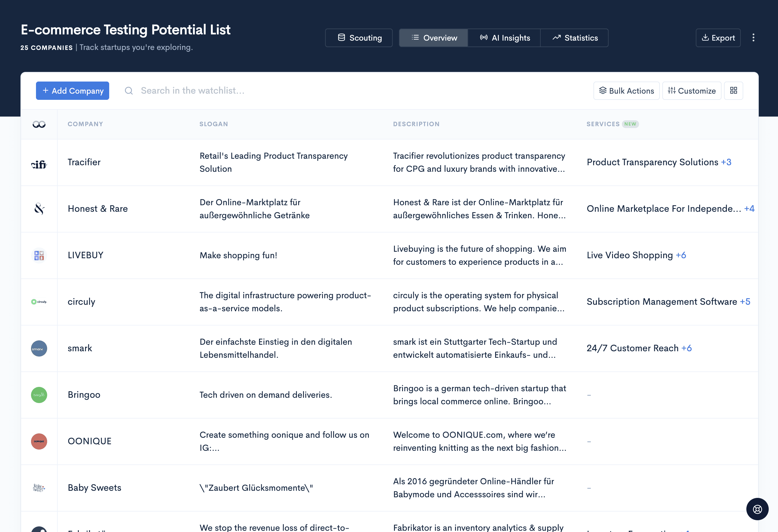This screenshot has width=778, height=532.
Task: Open the Customize columns button
Action: pyautogui.click(x=691, y=91)
